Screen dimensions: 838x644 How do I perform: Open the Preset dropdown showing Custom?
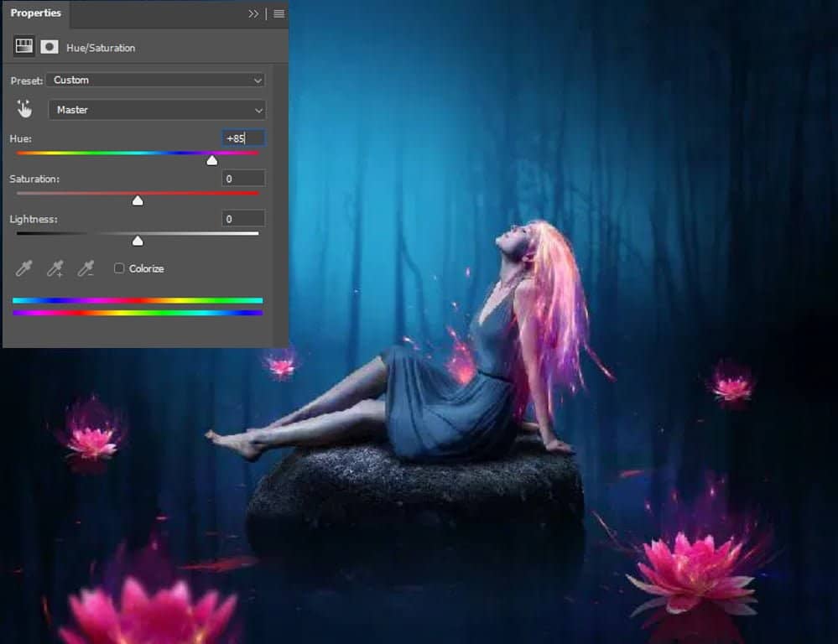pos(157,80)
